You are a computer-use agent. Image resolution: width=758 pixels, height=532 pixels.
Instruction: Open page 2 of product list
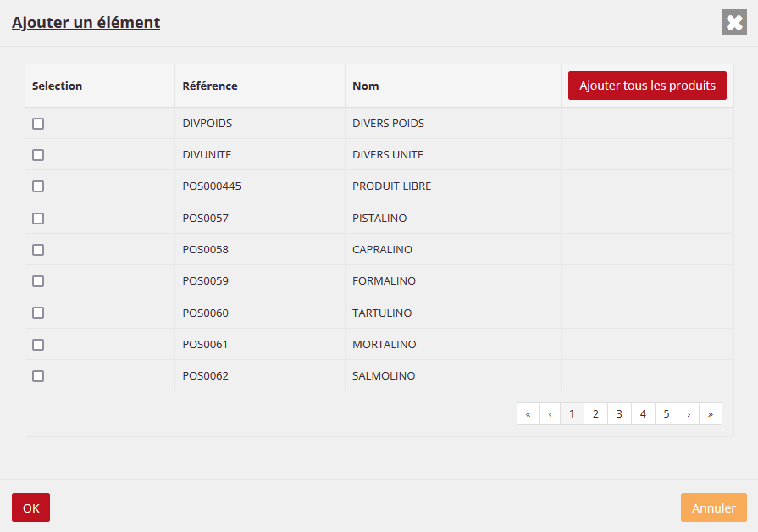click(595, 414)
